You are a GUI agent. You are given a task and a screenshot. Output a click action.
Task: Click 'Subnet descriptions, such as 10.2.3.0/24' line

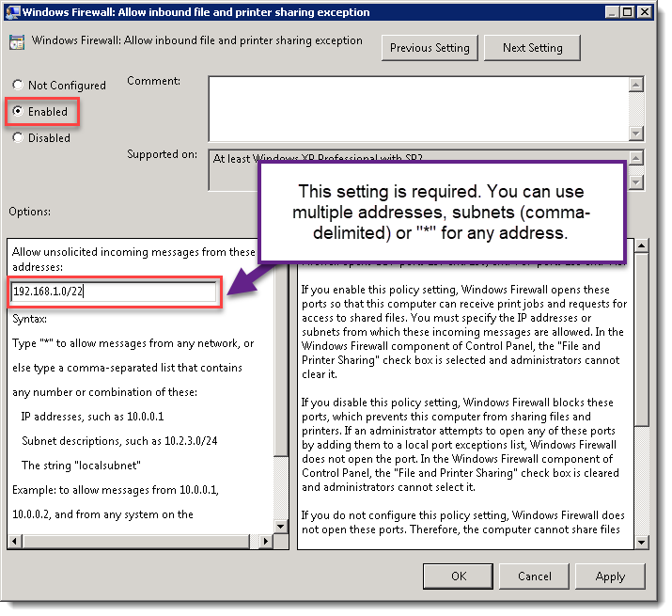coord(119,441)
